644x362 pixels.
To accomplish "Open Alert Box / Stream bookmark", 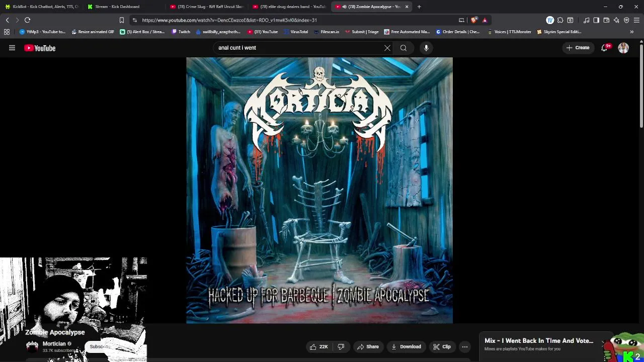I will tap(142, 32).
